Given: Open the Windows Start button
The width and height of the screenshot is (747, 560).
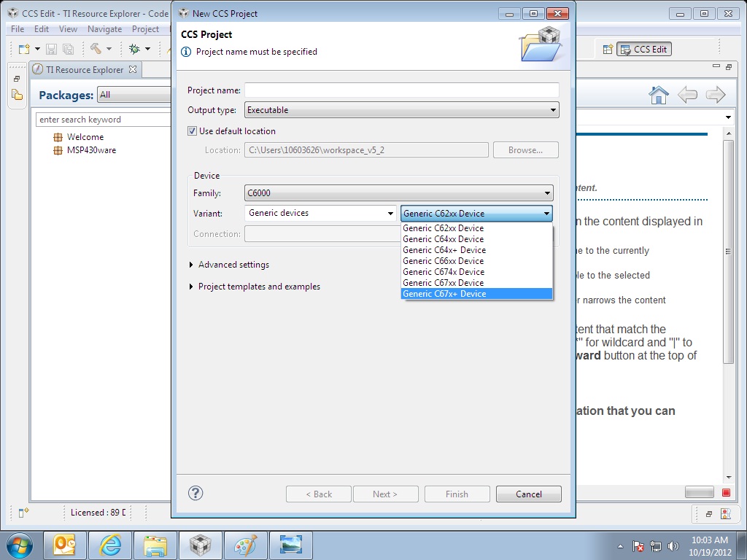Looking at the screenshot, I should click(x=20, y=545).
